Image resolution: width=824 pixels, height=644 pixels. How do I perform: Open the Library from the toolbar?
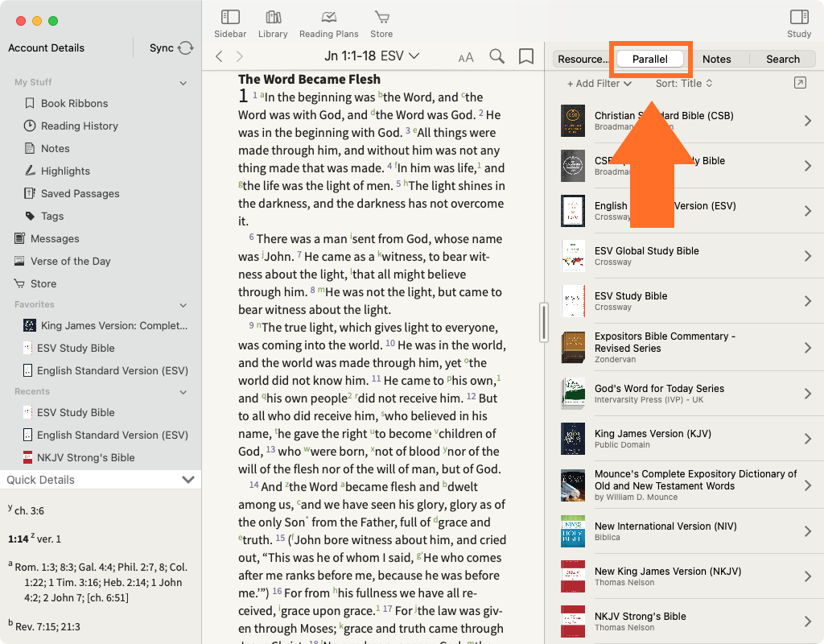[273, 17]
